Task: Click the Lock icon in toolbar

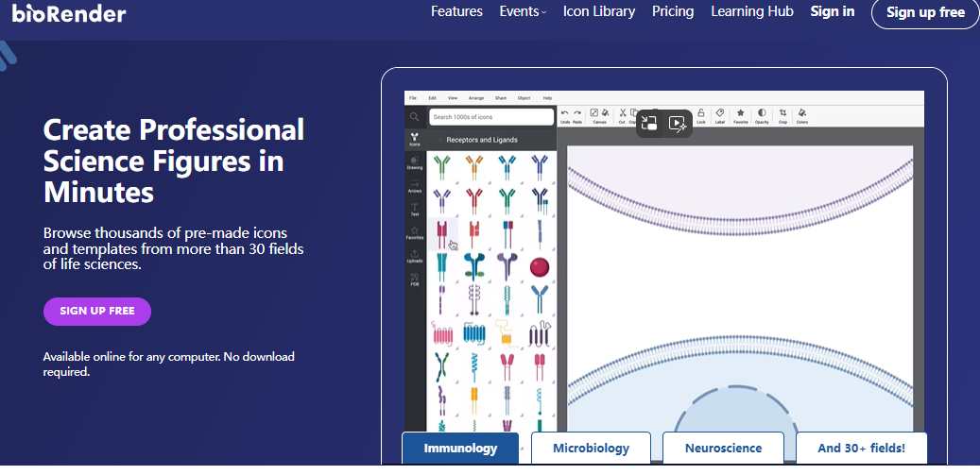Action: (700, 113)
